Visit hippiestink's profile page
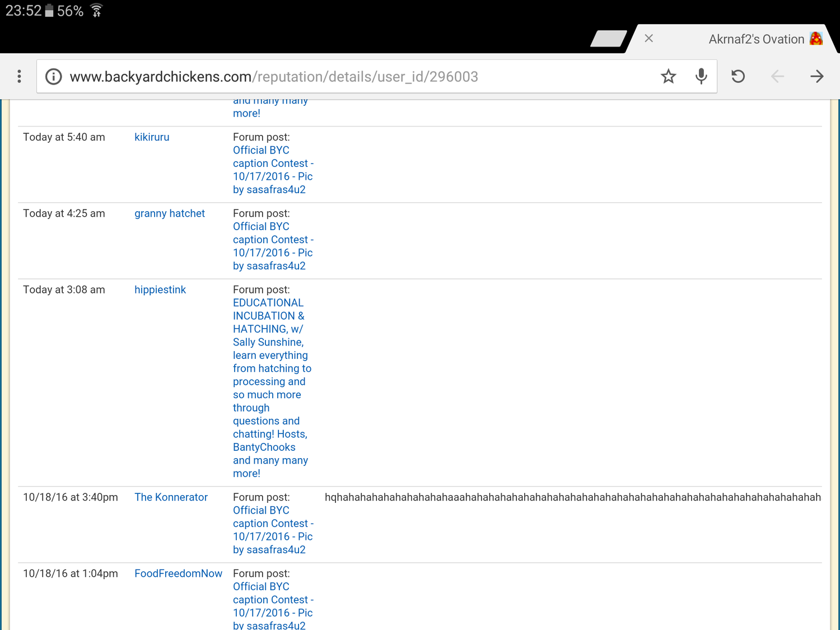The height and width of the screenshot is (630, 840). coord(160,290)
